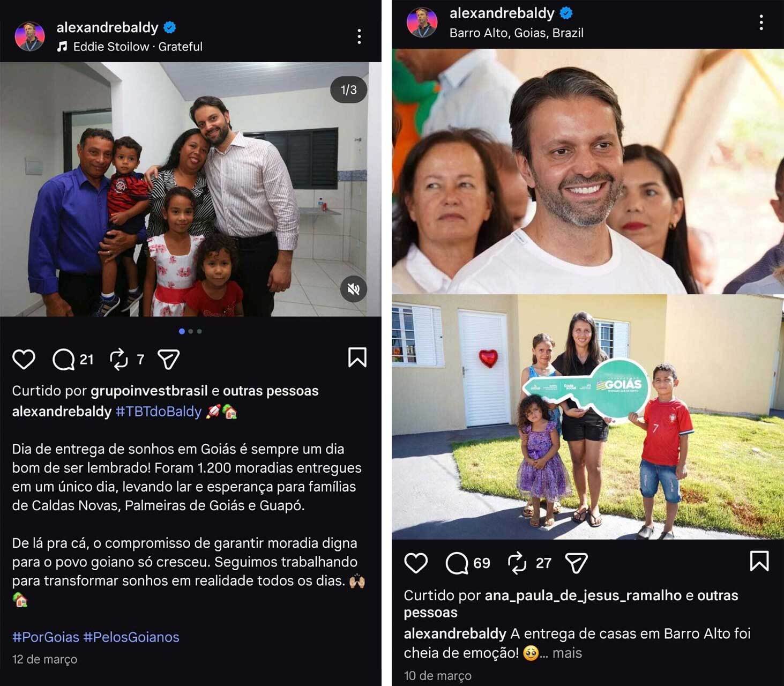Open the three-dot menu on the left post
This screenshot has width=784, height=686.
coord(359,36)
